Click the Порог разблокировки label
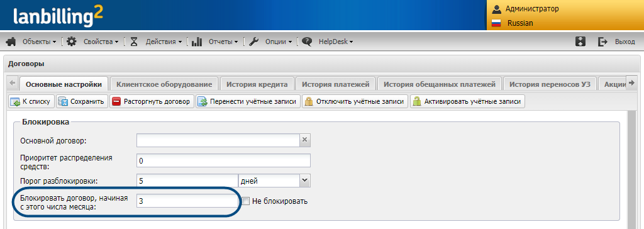This screenshot has height=229, width=644. (59, 181)
